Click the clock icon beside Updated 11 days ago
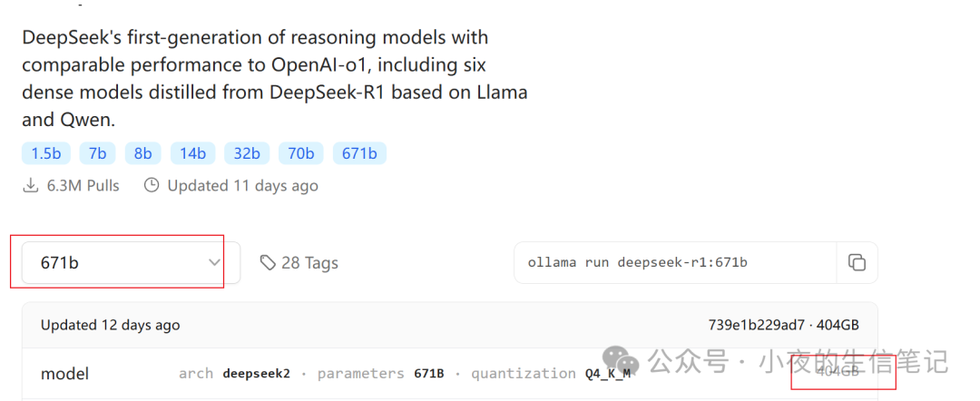The height and width of the screenshot is (401, 980). click(x=152, y=185)
